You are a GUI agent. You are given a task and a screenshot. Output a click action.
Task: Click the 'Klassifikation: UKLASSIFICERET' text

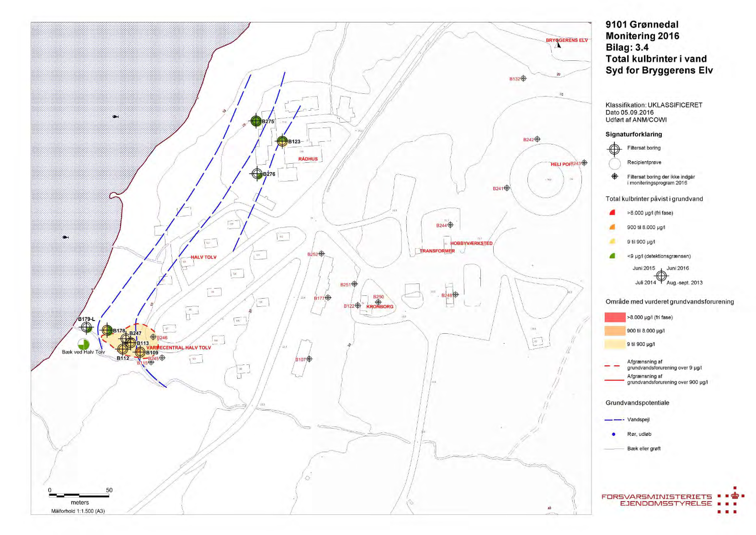[654, 105]
